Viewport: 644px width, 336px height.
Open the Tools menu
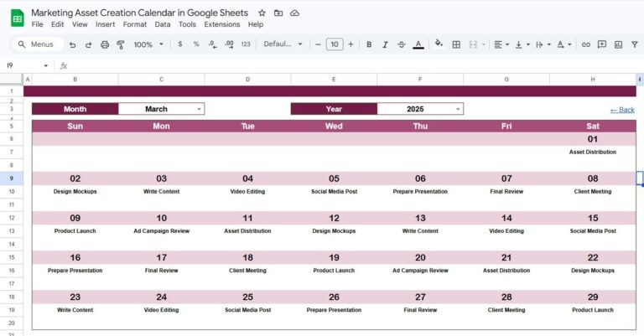click(187, 24)
